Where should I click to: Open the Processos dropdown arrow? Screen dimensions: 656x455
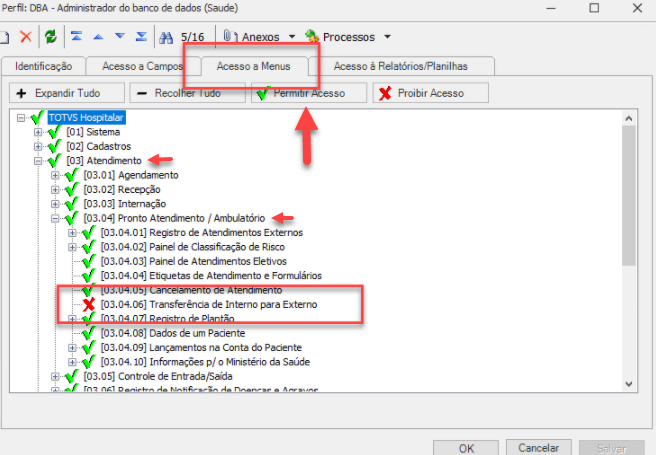coord(387,37)
